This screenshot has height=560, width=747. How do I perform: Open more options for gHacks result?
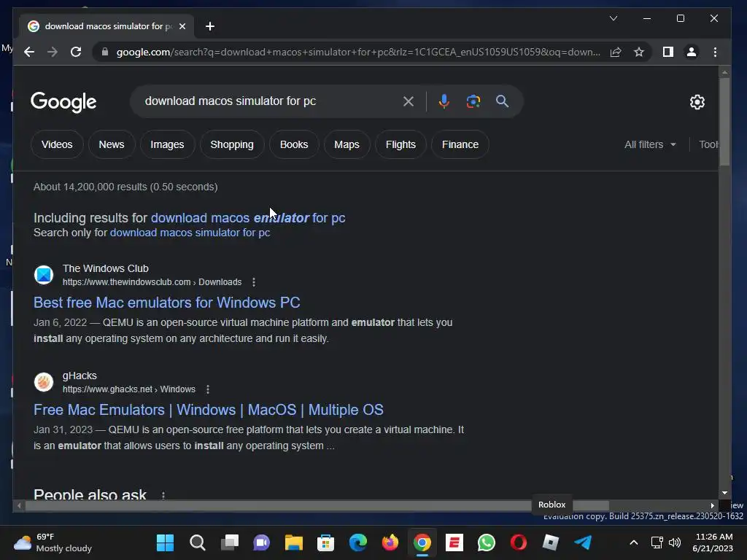(208, 389)
